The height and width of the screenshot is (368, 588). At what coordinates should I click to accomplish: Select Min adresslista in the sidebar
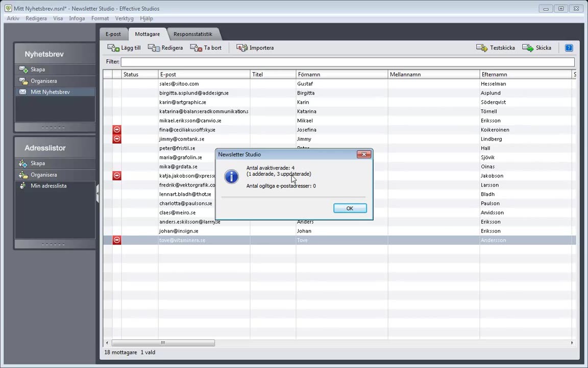55,186
